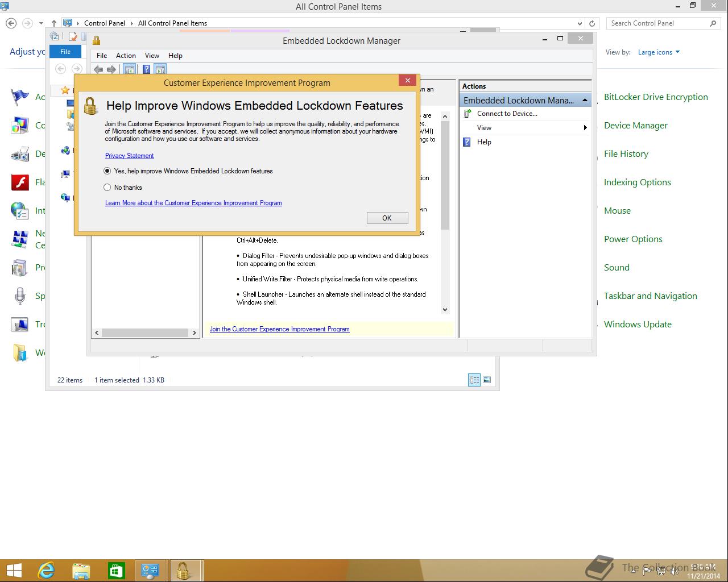Click 'Join the Customer Experience Improvement Program' link
The height and width of the screenshot is (582, 728).
tap(279, 329)
